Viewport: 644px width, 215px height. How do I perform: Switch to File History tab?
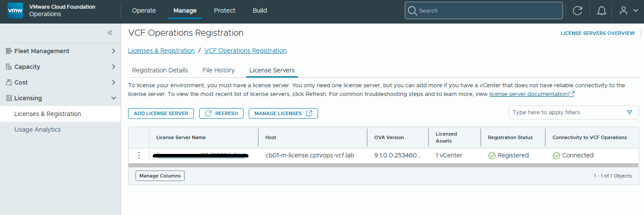[219, 70]
